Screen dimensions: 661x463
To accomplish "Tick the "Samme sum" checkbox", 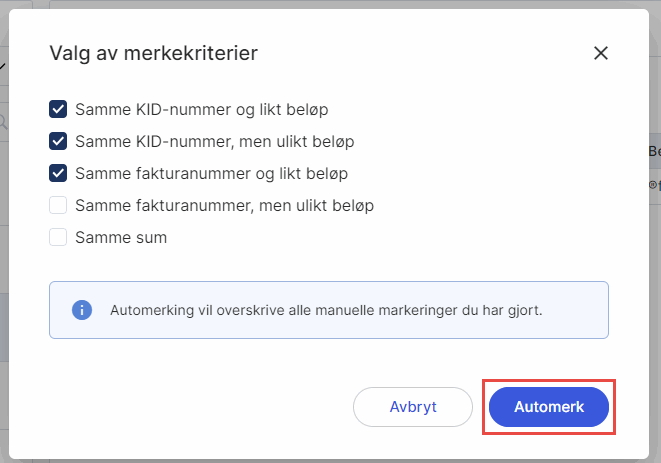I will (x=58, y=237).
